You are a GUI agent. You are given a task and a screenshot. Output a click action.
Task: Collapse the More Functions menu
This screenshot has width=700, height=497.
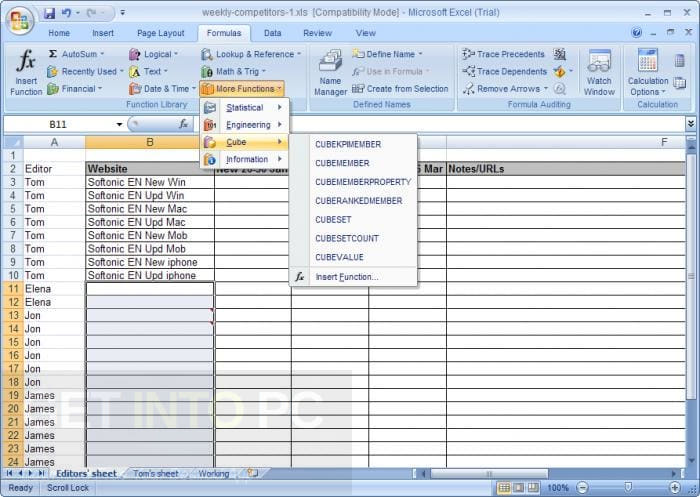[242, 89]
